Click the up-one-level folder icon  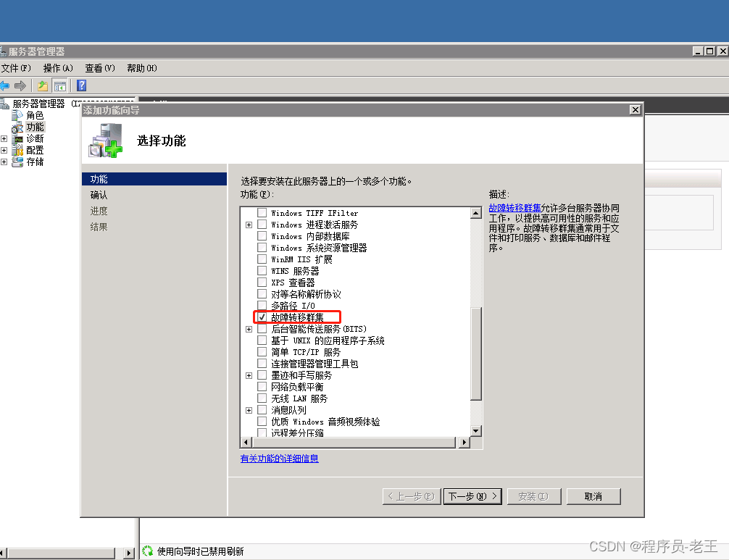43,85
